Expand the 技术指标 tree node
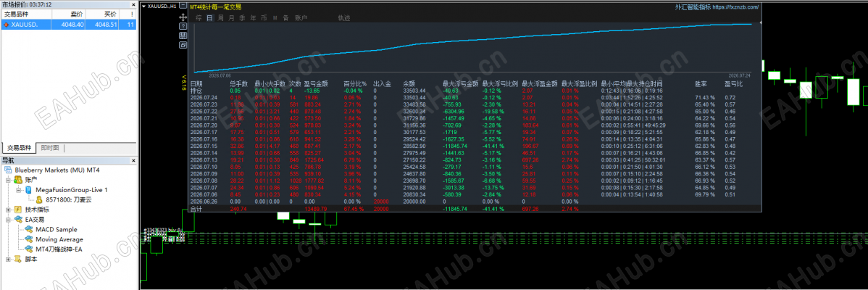868x290 pixels. click(8, 210)
